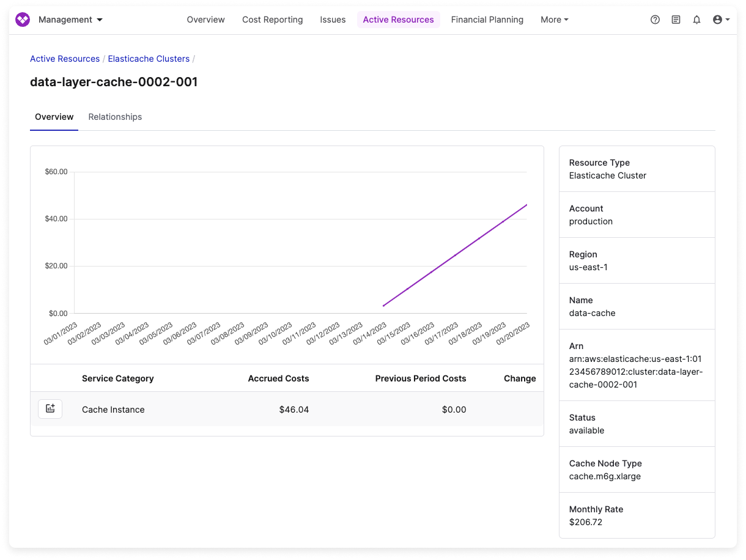The height and width of the screenshot is (560, 746).
Task: Open the help question mark icon
Action: [655, 20]
